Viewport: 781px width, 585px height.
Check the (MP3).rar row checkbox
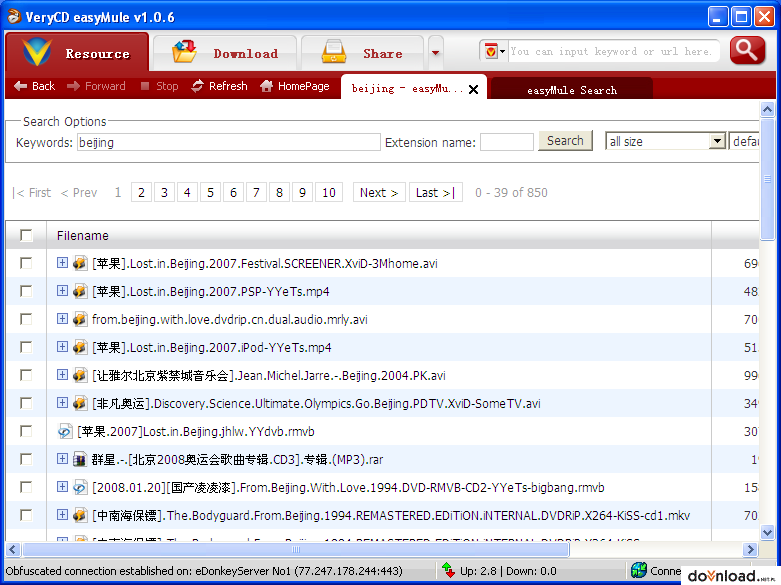[x=26, y=459]
